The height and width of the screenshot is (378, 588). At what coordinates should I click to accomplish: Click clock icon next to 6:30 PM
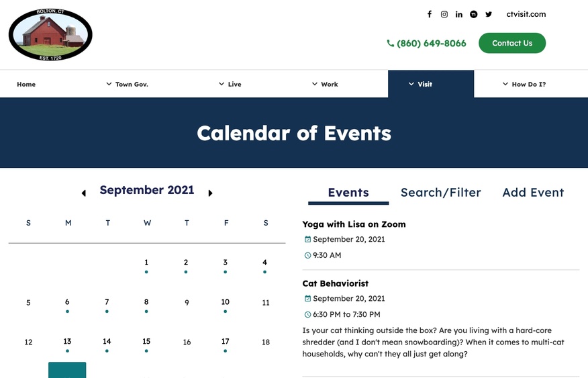coord(307,315)
